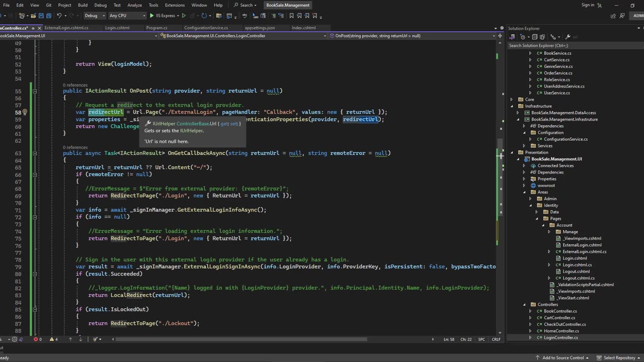The width and height of the screenshot is (644, 362).
Task: Switch to appsettings.json tab
Action: (x=260, y=28)
